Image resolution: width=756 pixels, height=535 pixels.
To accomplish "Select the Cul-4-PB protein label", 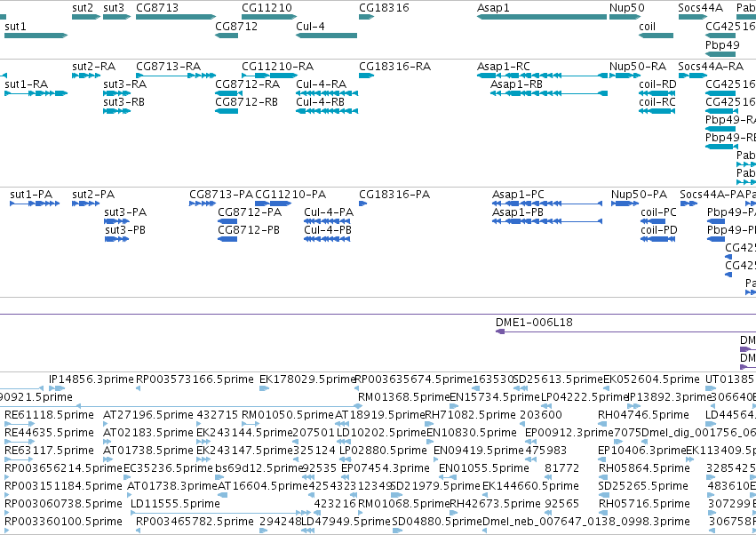I will coord(328,230).
